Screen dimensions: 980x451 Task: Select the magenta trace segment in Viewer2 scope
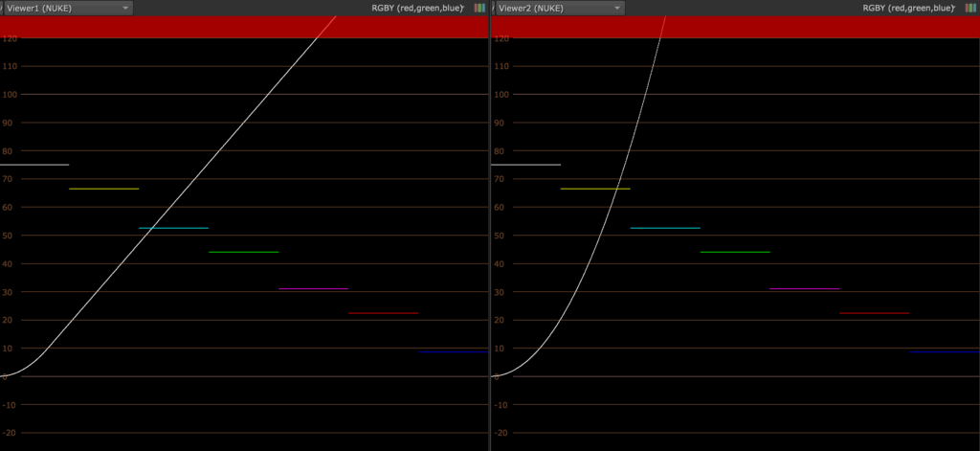pos(804,288)
